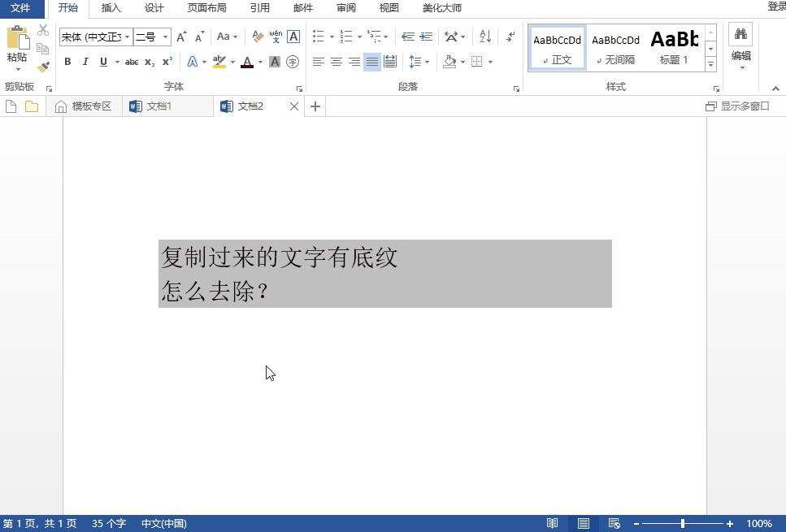The height and width of the screenshot is (532, 786).
Task: Open the line spacing dropdown
Action: point(420,62)
